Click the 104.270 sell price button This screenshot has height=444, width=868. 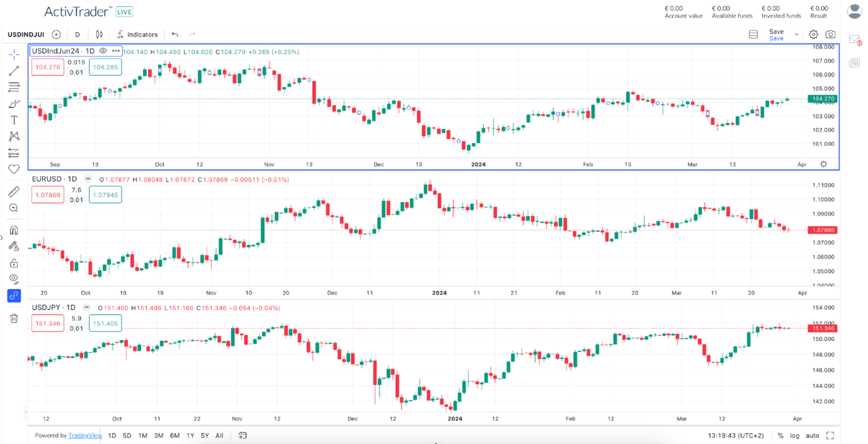(x=47, y=67)
